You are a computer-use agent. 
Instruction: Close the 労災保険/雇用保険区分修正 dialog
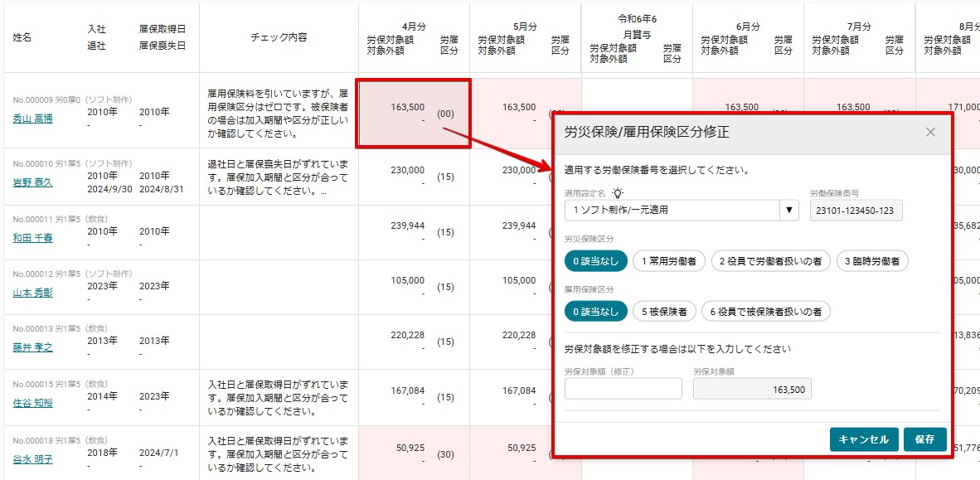pyautogui.click(x=930, y=132)
